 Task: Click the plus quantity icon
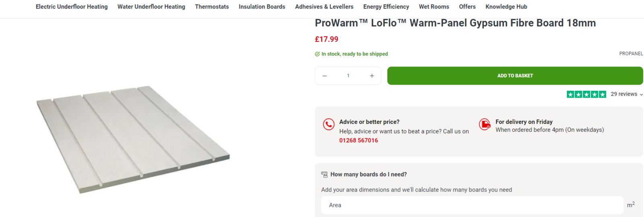click(x=372, y=76)
